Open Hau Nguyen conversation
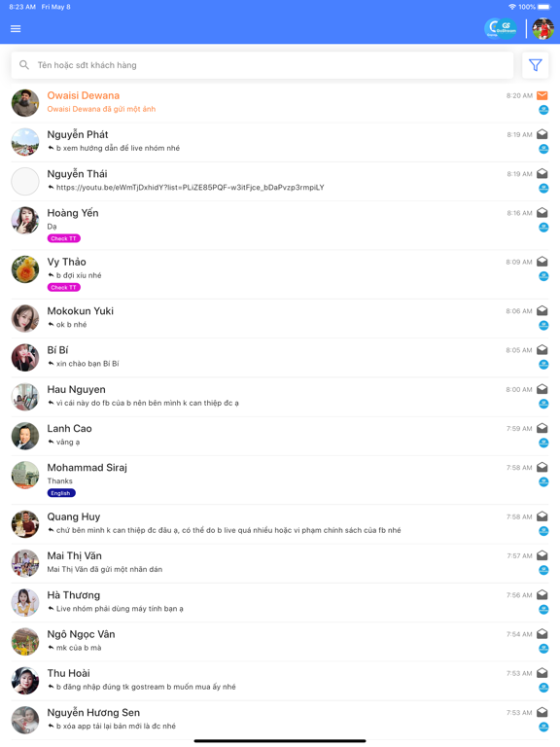Viewport: 560px width, 747px height. [280, 397]
